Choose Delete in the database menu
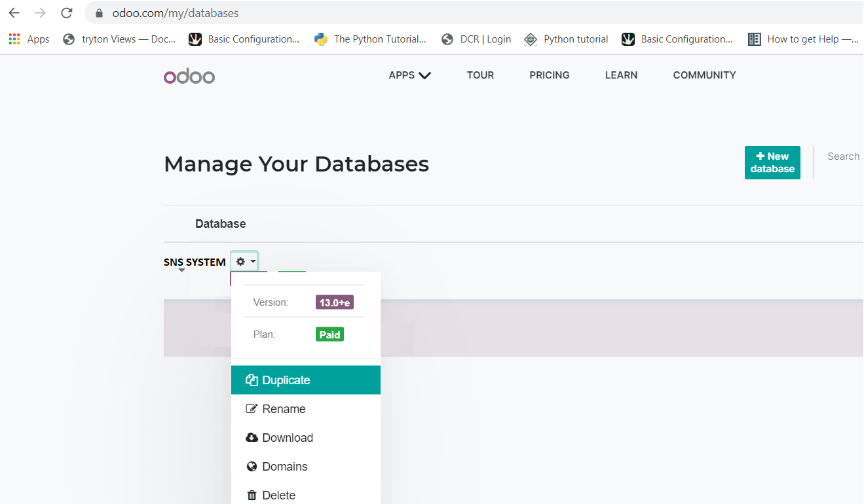864x504 pixels. click(278, 495)
